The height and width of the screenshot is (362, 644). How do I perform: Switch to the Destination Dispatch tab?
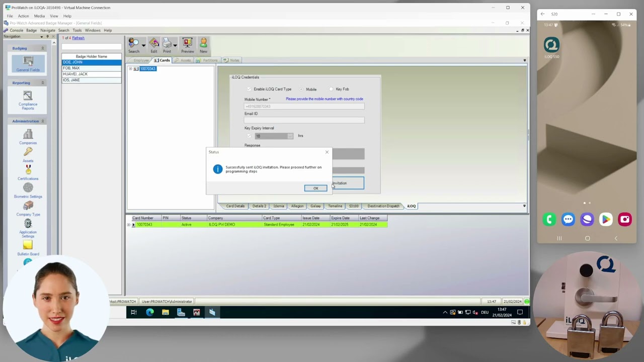tap(383, 206)
